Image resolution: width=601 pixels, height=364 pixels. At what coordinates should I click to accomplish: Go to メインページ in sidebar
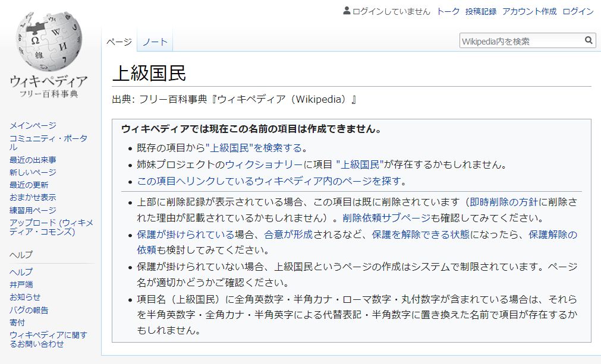tap(33, 125)
